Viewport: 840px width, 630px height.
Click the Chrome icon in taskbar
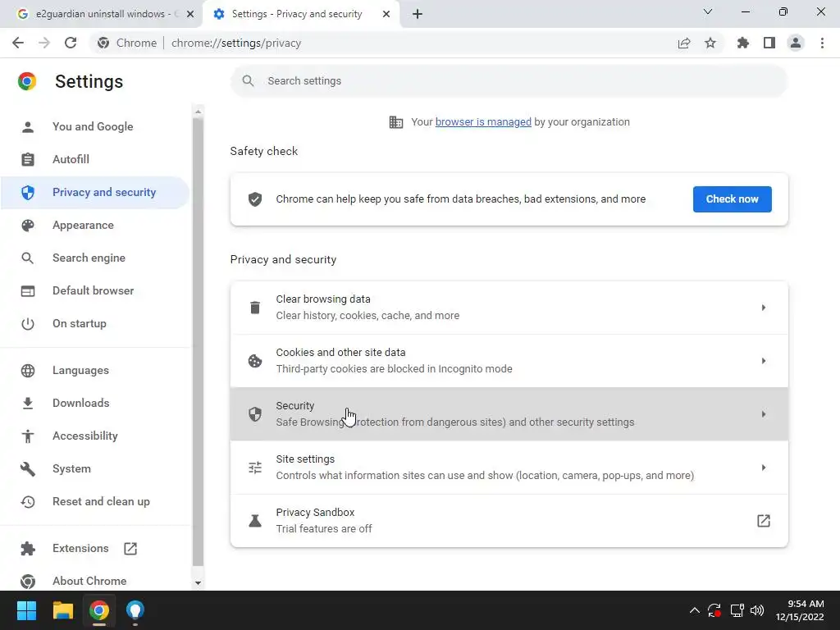[99, 610]
